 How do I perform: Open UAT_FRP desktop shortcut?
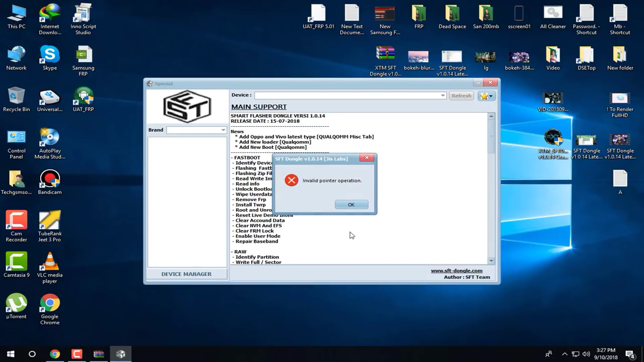(83, 100)
